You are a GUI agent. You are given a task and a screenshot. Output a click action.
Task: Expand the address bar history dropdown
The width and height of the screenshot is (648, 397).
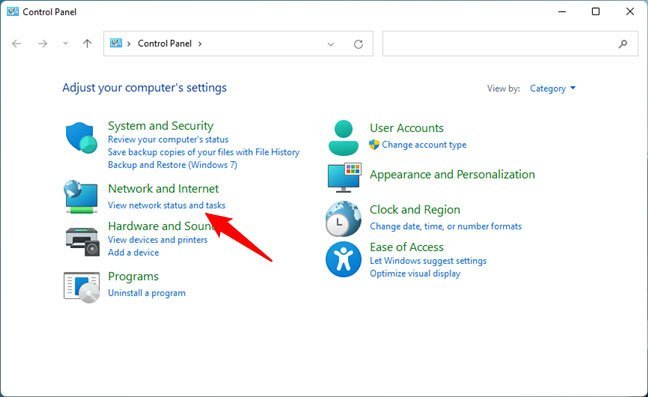[x=331, y=44]
